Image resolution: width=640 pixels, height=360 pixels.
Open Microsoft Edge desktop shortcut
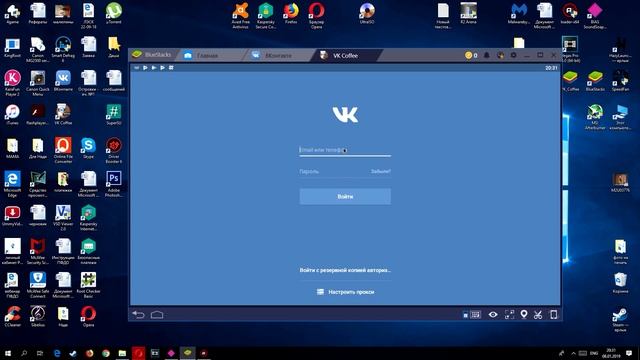[12, 184]
